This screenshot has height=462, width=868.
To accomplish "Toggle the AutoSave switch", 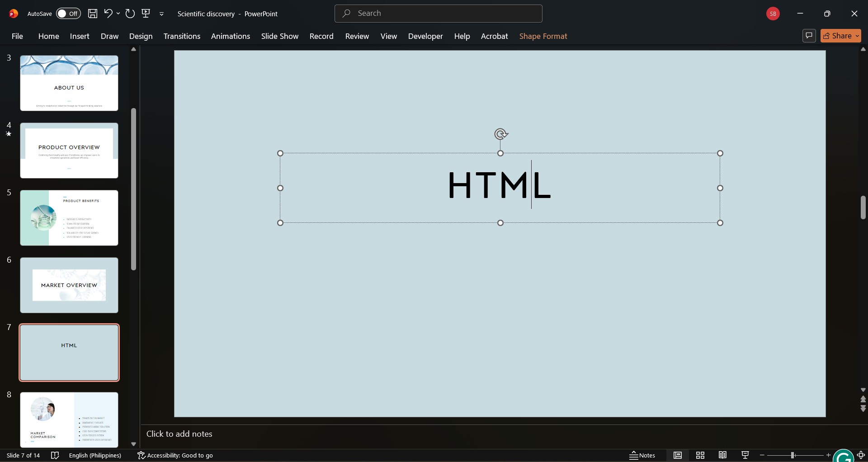I will tap(68, 14).
